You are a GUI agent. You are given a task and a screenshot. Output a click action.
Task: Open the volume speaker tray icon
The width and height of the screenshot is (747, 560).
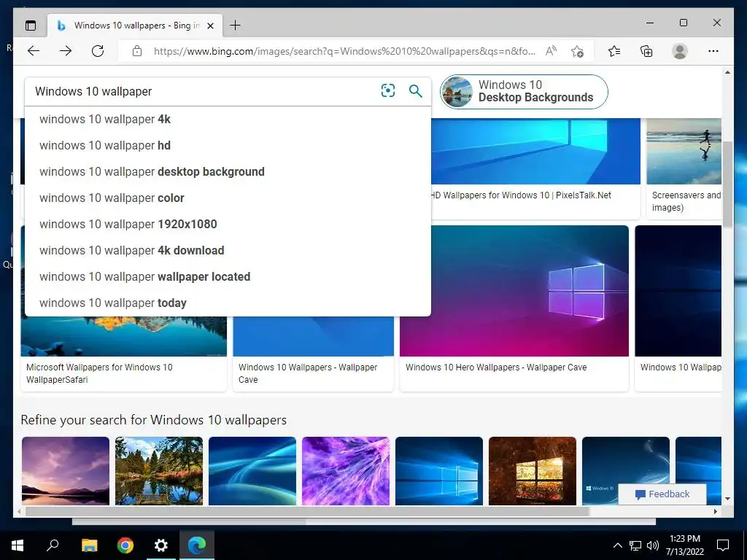coord(653,545)
